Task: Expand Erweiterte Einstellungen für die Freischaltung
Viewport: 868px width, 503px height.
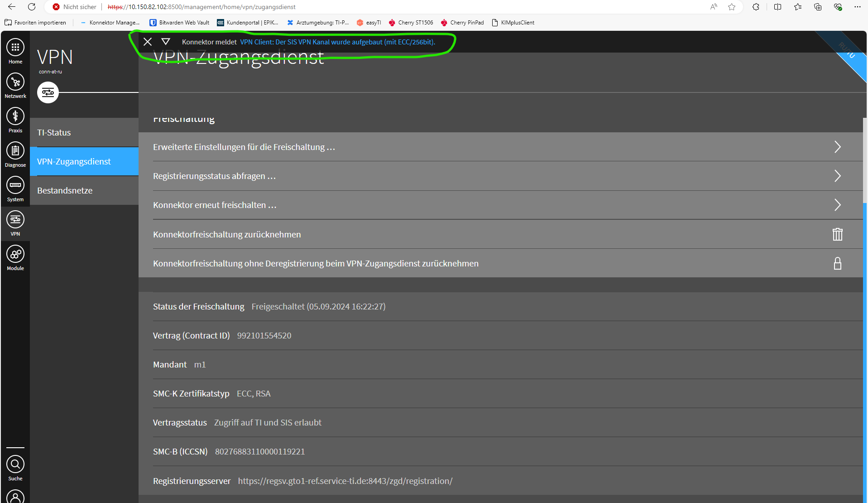Action: (837, 147)
